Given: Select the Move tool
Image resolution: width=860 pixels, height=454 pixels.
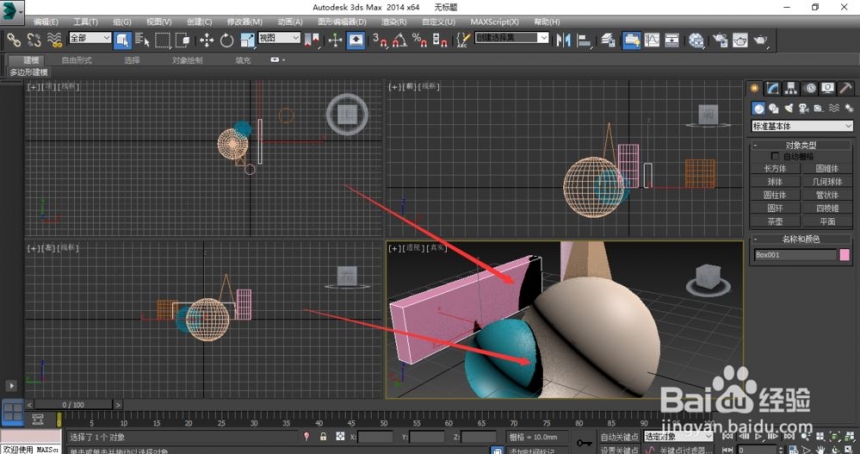Looking at the screenshot, I should [x=206, y=40].
